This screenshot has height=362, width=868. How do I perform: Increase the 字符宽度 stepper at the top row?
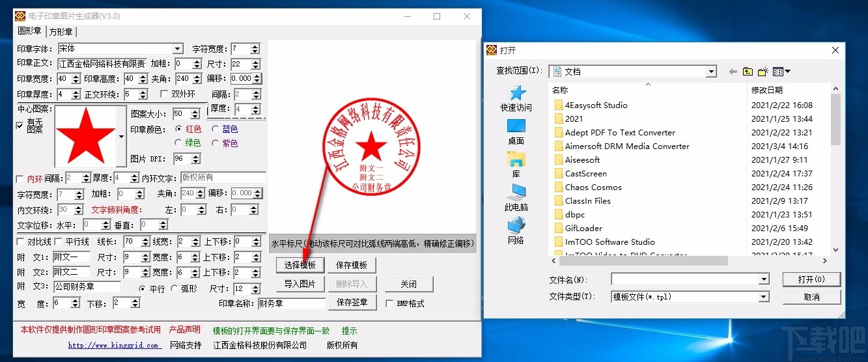coord(255,47)
